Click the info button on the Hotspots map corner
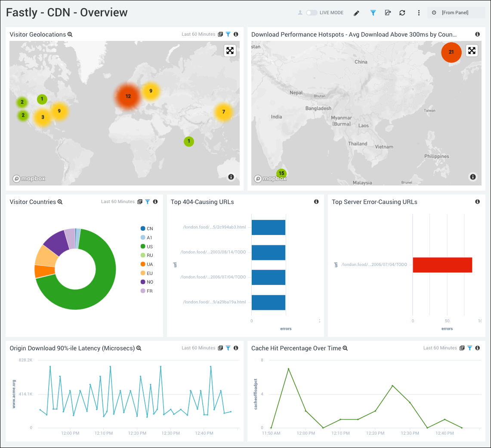The image size is (491, 448). click(473, 177)
